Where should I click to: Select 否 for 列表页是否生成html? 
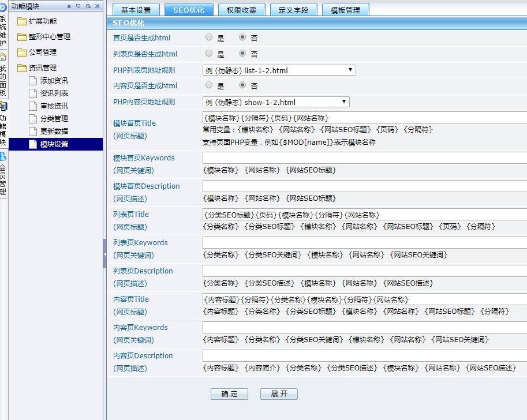(x=242, y=54)
